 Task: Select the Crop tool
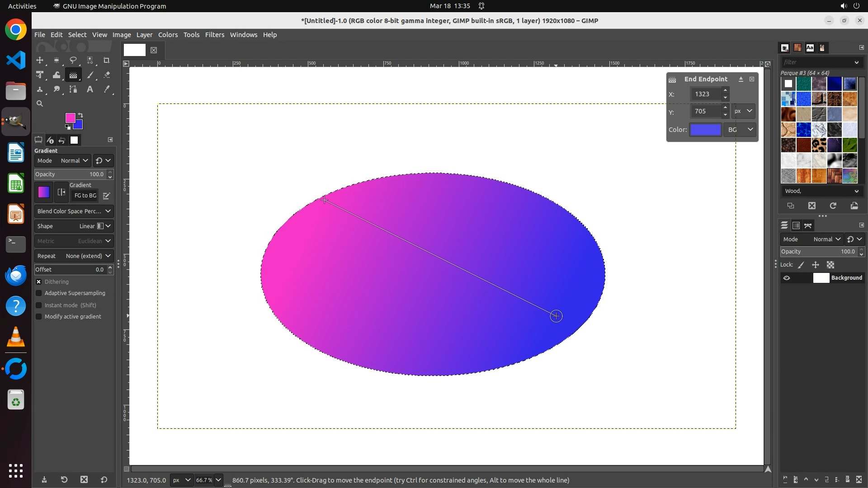[107, 60]
